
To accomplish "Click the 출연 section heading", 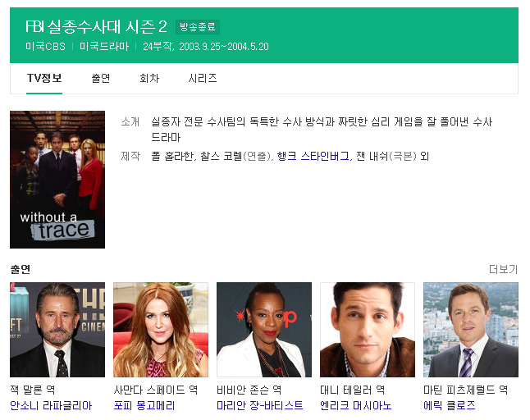I will [x=21, y=269].
